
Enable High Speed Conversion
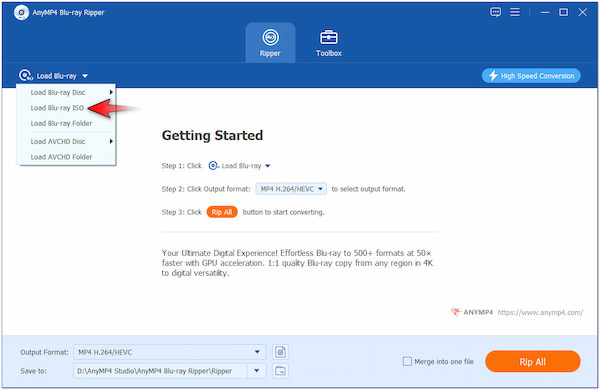pyautogui.click(x=531, y=76)
